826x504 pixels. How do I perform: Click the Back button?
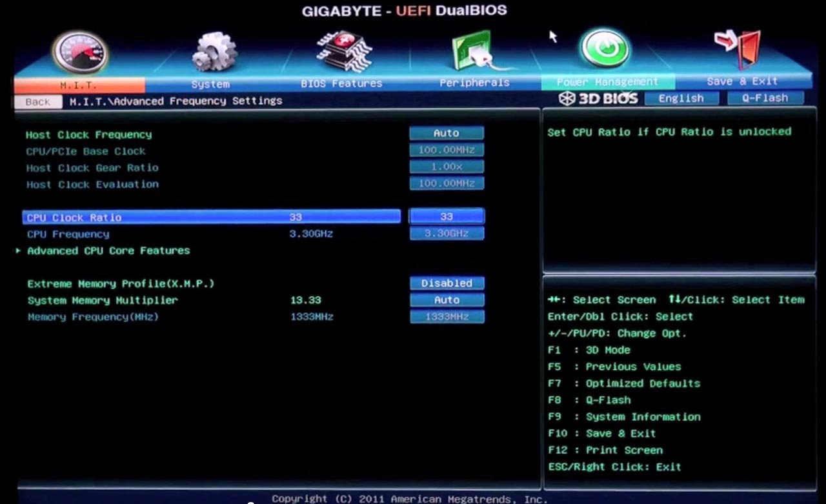tap(38, 101)
